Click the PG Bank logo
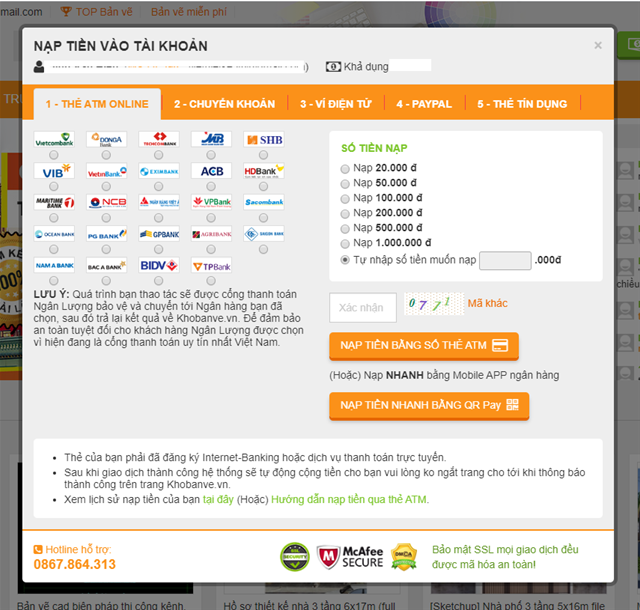 coord(107,234)
